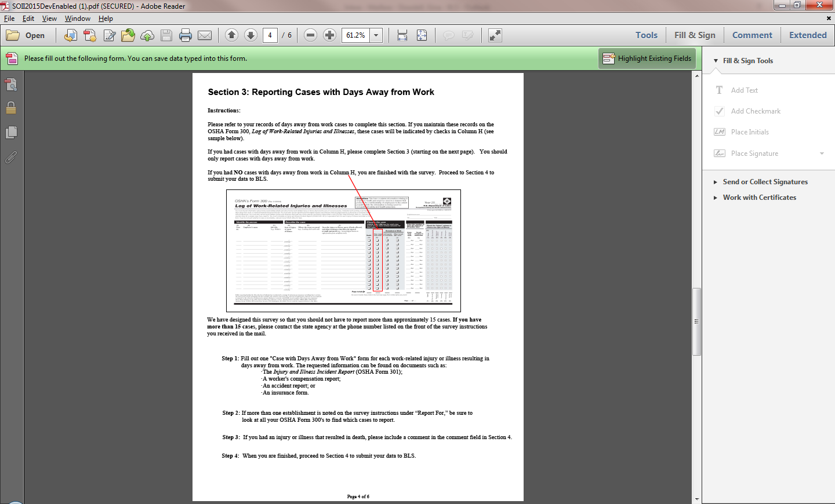The height and width of the screenshot is (504, 835).
Task: Switch to Read Mode full-screen icon
Action: 495,35
